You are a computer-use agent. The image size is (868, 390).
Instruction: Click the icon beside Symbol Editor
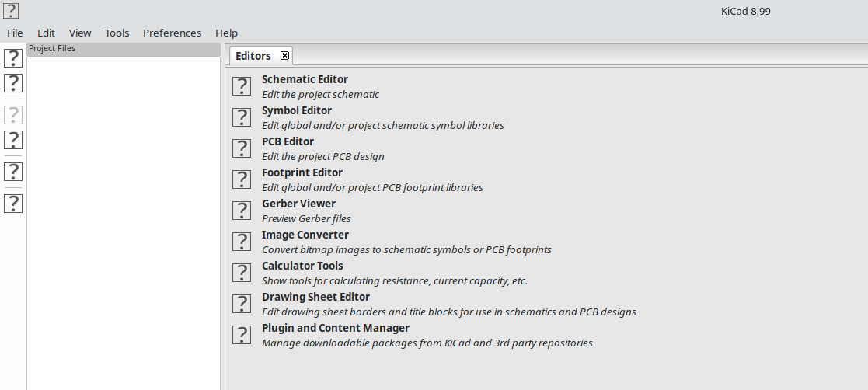coord(242,117)
